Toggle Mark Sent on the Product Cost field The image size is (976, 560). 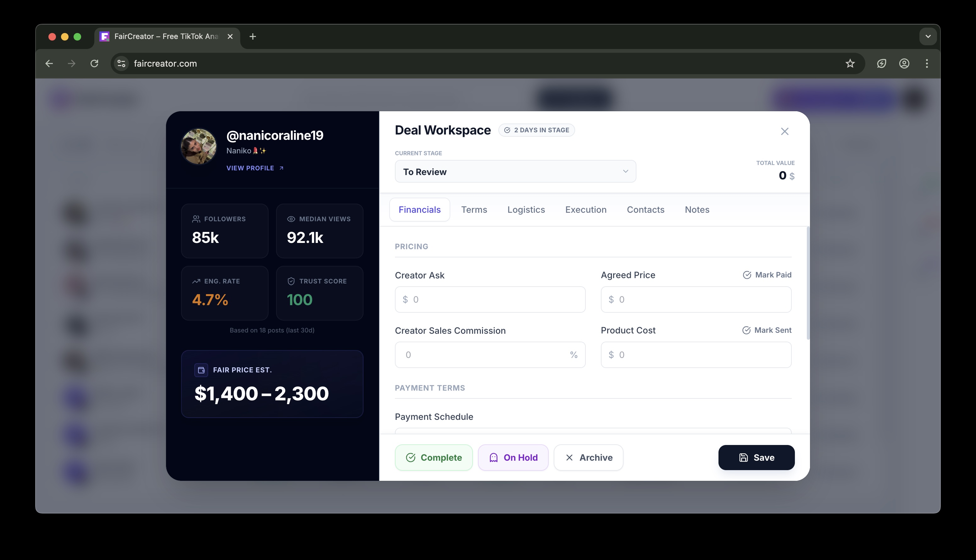point(767,330)
